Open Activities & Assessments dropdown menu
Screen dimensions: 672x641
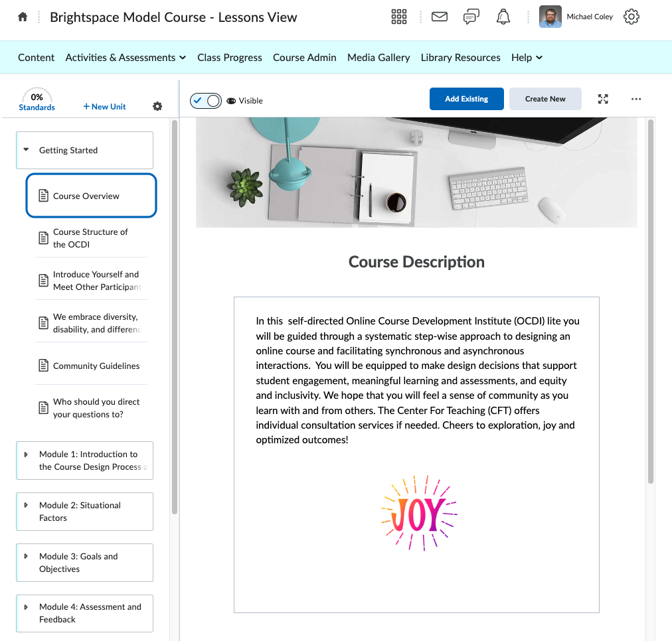tap(126, 58)
